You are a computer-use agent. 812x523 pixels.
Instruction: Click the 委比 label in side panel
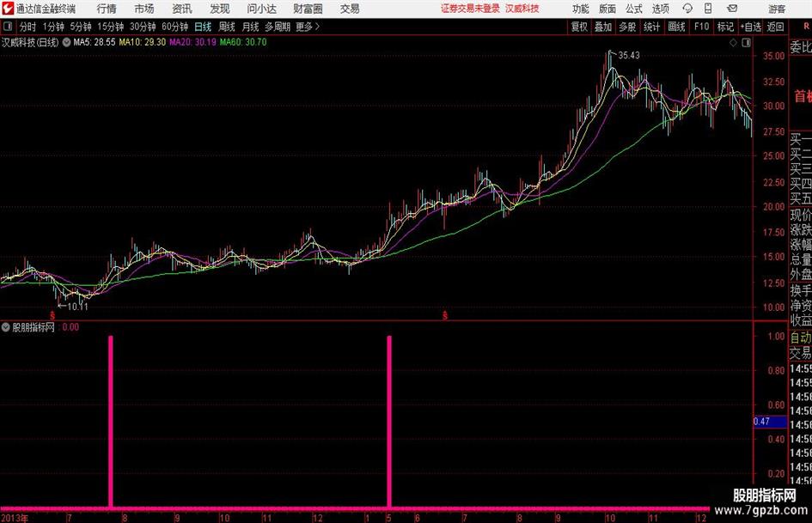coord(801,47)
